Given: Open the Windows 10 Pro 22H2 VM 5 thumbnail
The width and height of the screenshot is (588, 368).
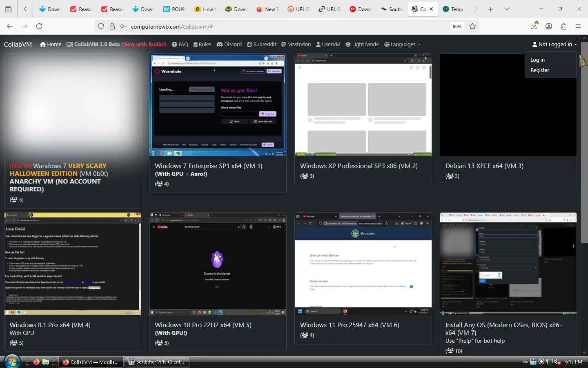Looking at the screenshot, I should click(218, 264).
